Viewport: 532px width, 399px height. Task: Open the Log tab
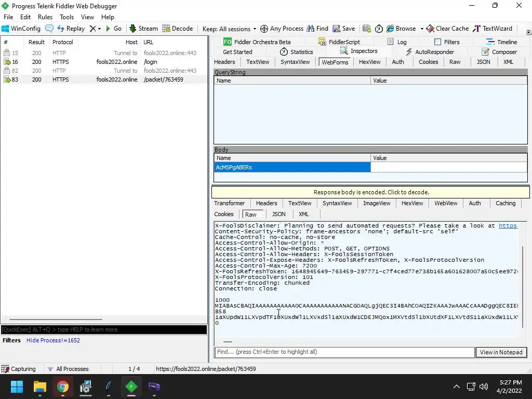[x=397, y=42]
